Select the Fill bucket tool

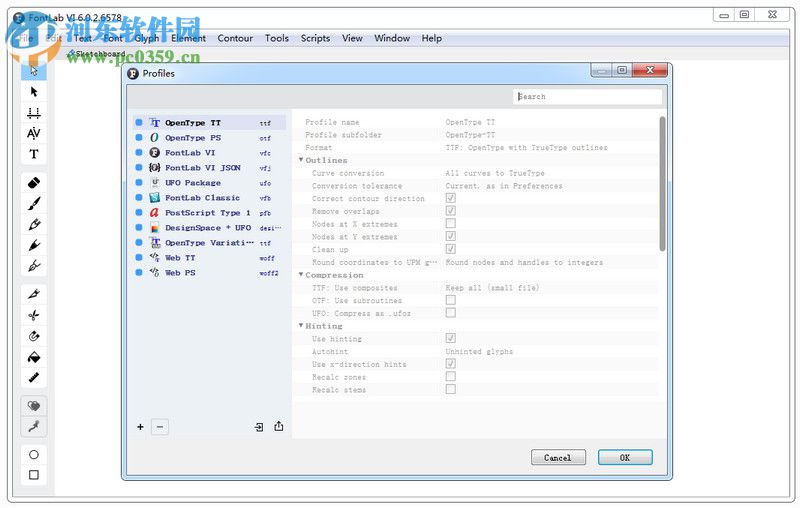tap(34, 357)
